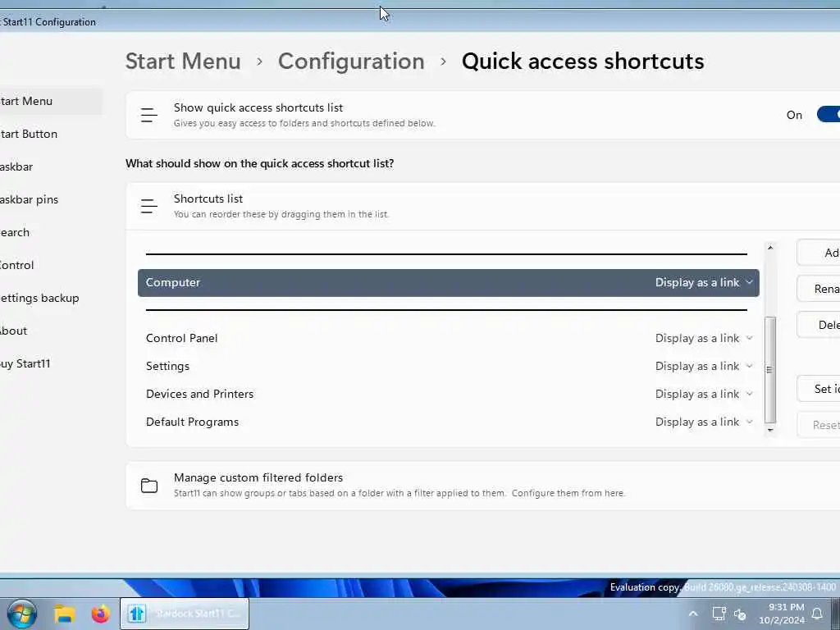Go to Start Menu breadcrumb
Viewport: 840px width, 630px height.
[183, 61]
